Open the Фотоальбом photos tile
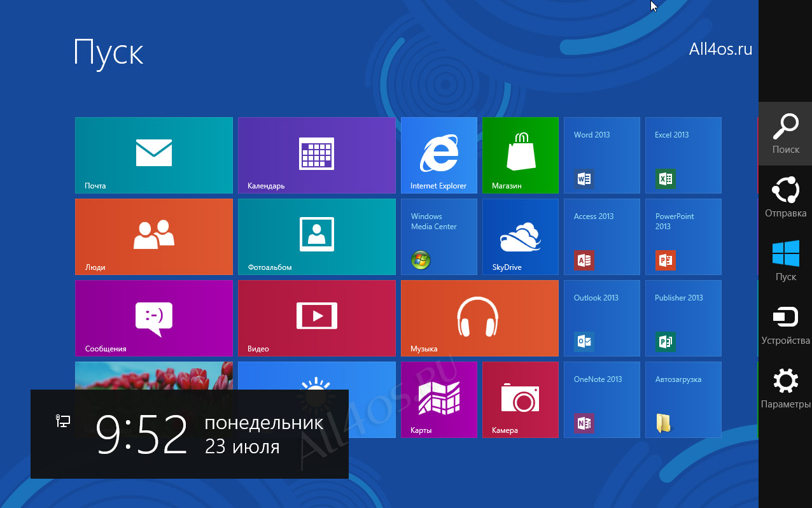812x508 pixels. coord(317,237)
